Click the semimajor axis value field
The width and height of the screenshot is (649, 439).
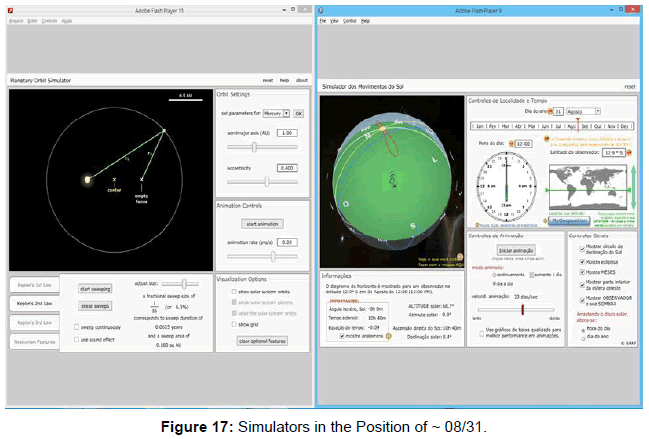pyautogui.click(x=287, y=132)
